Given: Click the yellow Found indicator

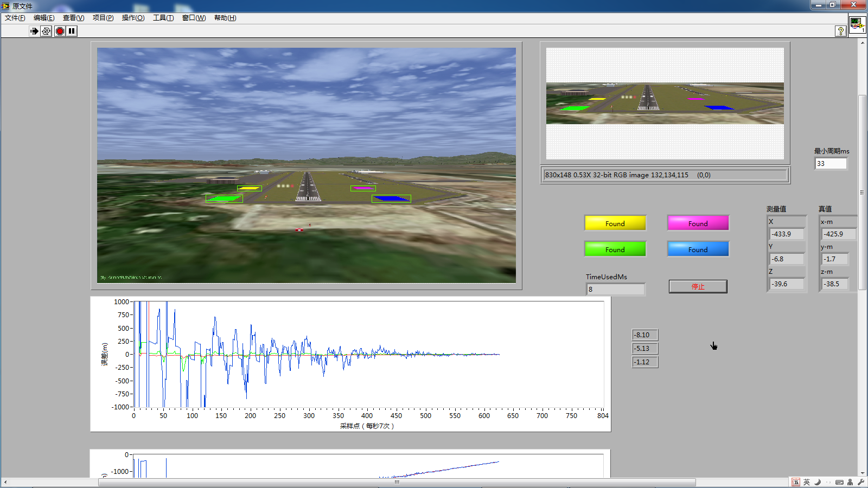Looking at the screenshot, I should click(615, 223).
